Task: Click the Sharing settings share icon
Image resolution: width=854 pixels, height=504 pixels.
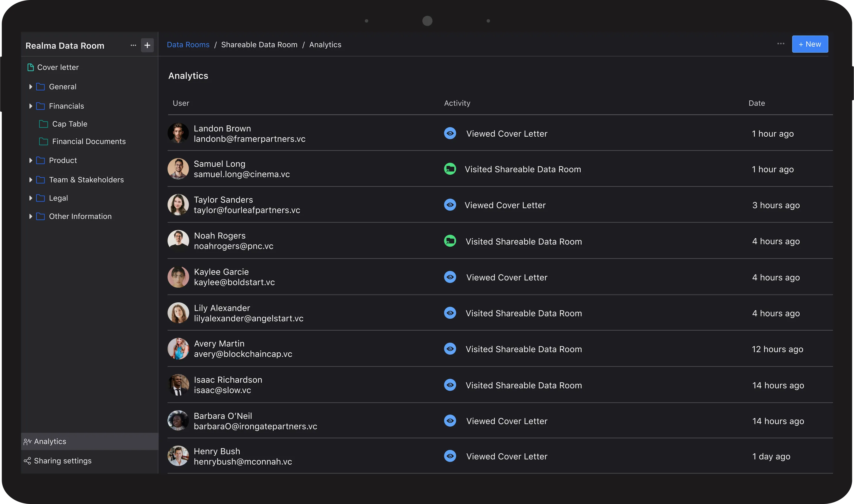Action: pos(27,461)
